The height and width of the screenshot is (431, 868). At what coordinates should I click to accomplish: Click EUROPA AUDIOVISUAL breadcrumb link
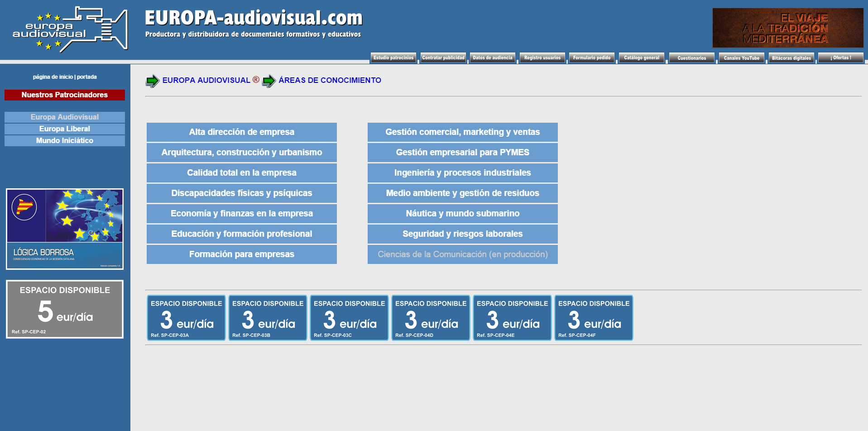click(x=206, y=80)
